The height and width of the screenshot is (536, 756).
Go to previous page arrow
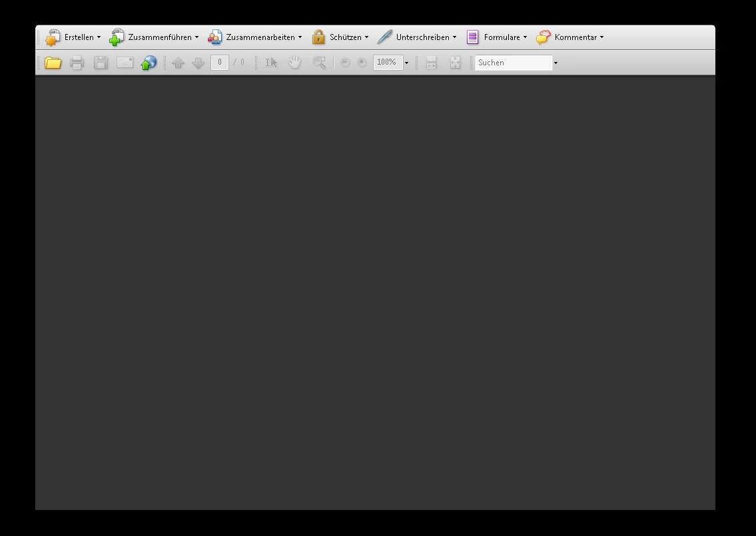pos(178,63)
